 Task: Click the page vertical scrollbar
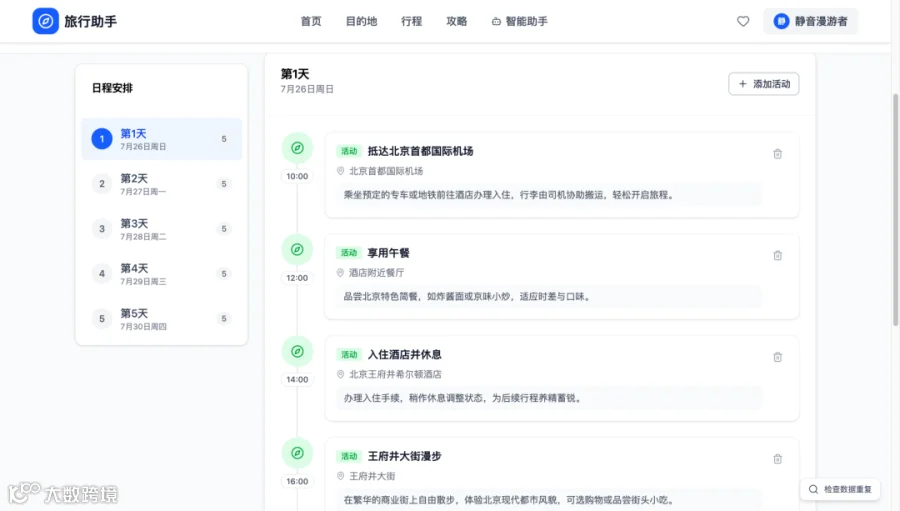895,210
